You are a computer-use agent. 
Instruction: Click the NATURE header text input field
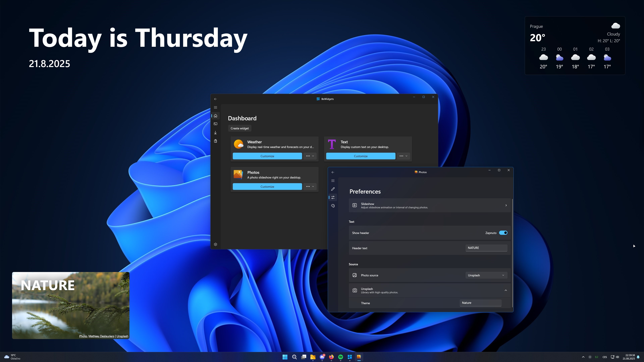(x=486, y=248)
